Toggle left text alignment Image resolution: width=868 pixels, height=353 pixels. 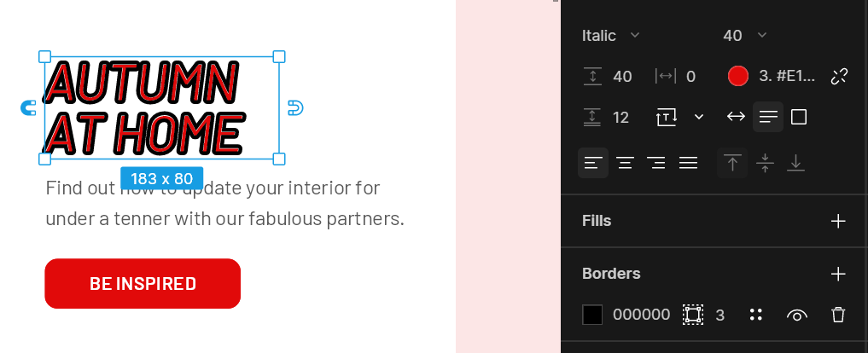pyautogui.click(x=593, y=163)
